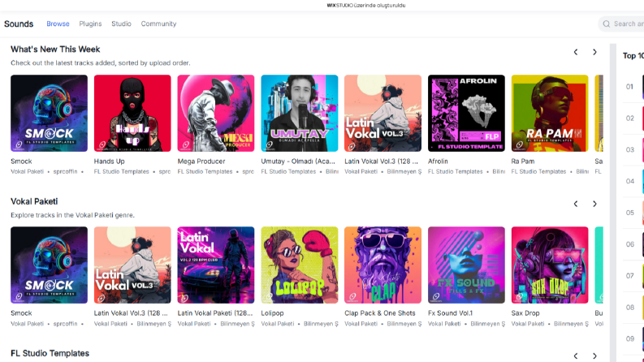Click the Hands Up track title
The height and width of the screenshot is (362, 644).
110,162
